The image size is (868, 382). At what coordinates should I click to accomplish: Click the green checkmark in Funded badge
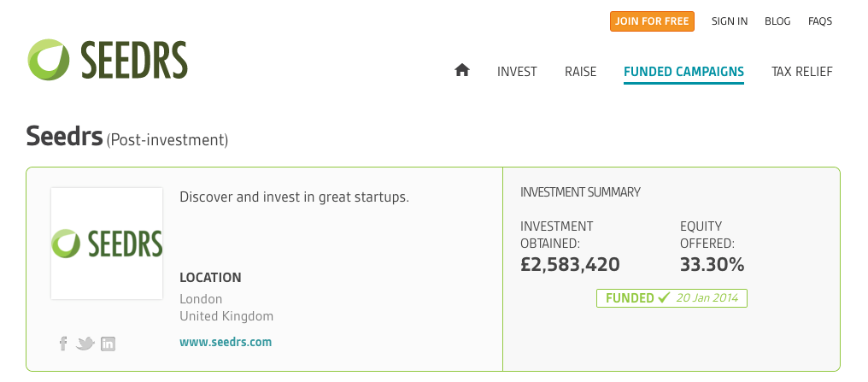click(664, 298)
